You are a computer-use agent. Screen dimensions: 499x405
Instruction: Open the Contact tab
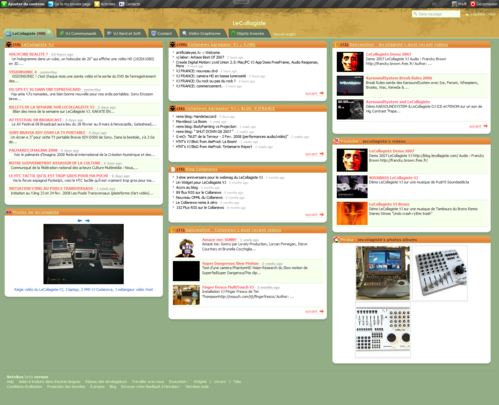[x=162, y=33]
